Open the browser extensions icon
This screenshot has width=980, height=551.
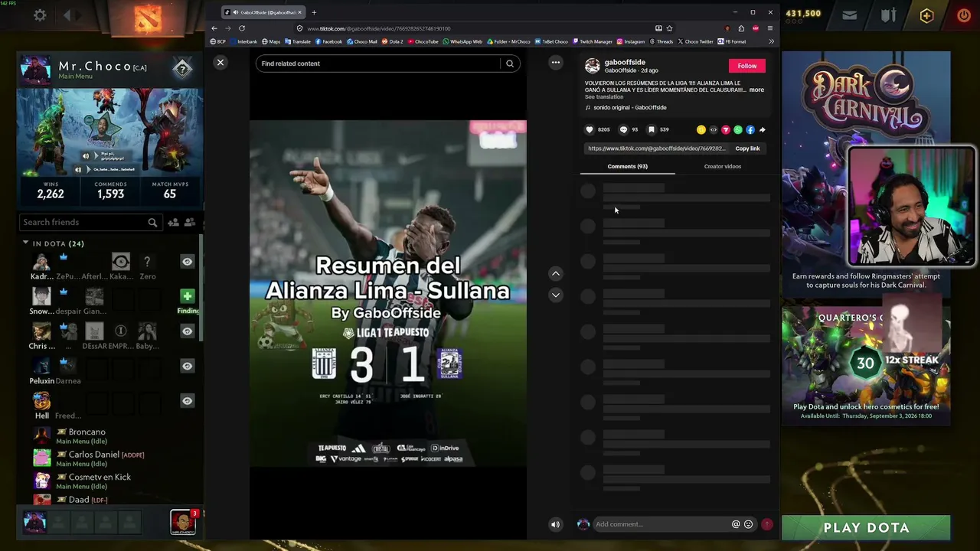[741, 28]
